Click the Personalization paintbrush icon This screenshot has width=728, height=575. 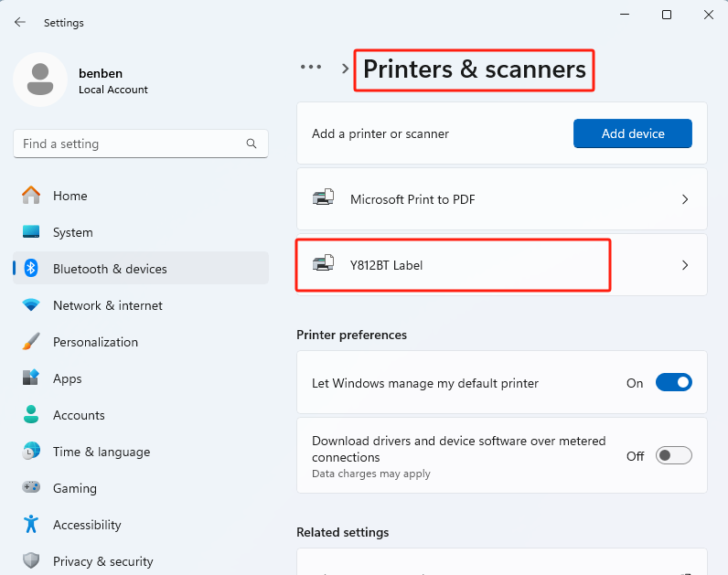click(x=31, y=342)
